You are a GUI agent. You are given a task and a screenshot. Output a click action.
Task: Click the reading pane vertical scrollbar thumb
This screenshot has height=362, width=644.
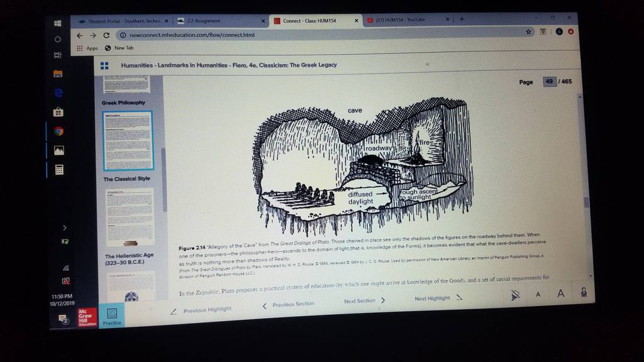pyautogui.click(x=587, y=202)
